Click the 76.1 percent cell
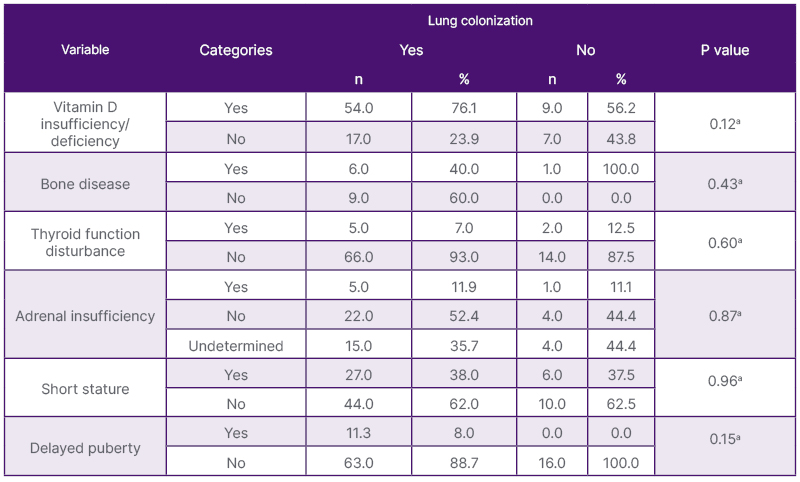 (464, 108)
